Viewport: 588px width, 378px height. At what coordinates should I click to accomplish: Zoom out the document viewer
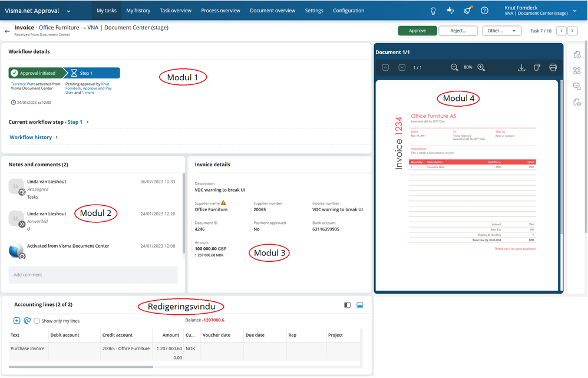click(x=454, y=68)
